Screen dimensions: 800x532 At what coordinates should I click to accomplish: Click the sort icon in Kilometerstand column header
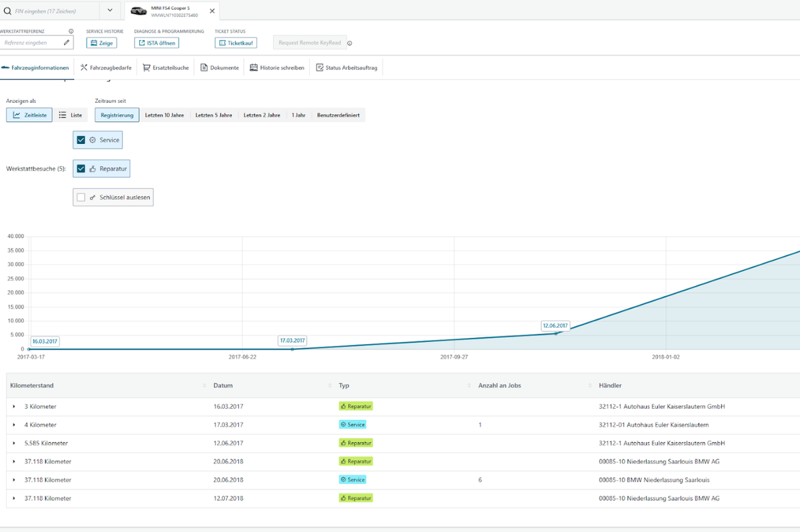[204, 385]
